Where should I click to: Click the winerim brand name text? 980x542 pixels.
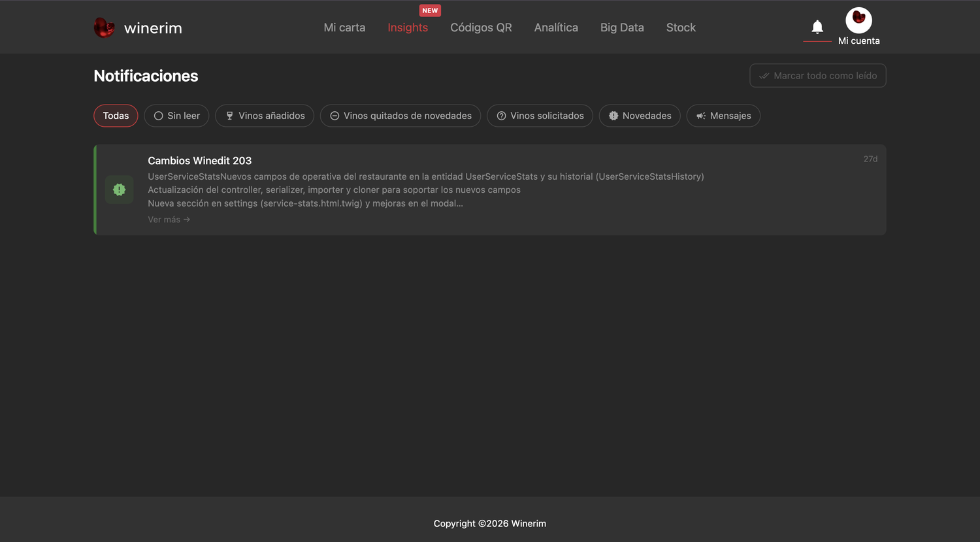click(x=153, y=28)
